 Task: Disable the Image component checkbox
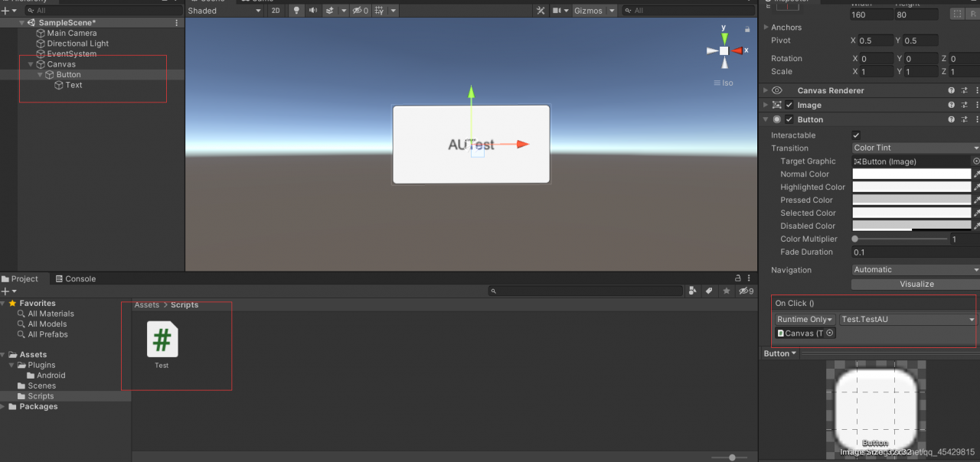click(x=789, y=105)
